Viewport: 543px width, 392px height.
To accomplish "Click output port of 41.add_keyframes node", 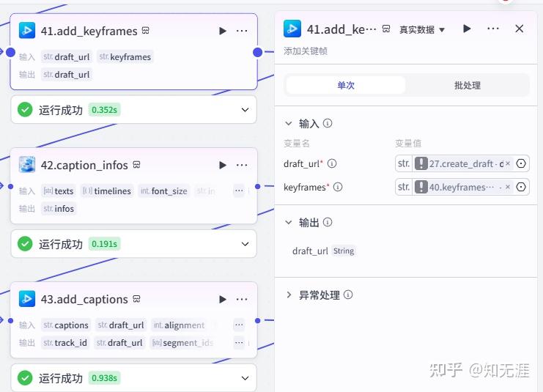I will tap(258, 52).
